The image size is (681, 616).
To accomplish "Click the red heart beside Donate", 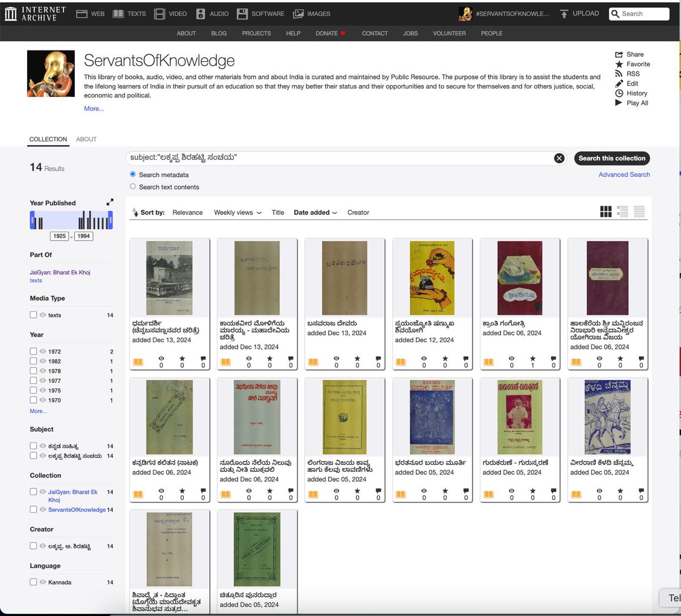I will point(343,33).
